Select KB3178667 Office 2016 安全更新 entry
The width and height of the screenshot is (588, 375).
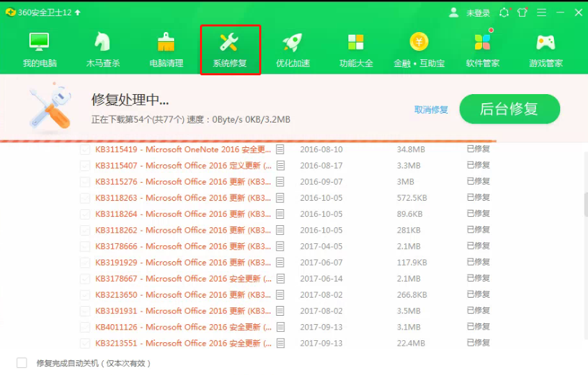coord(183,279)
